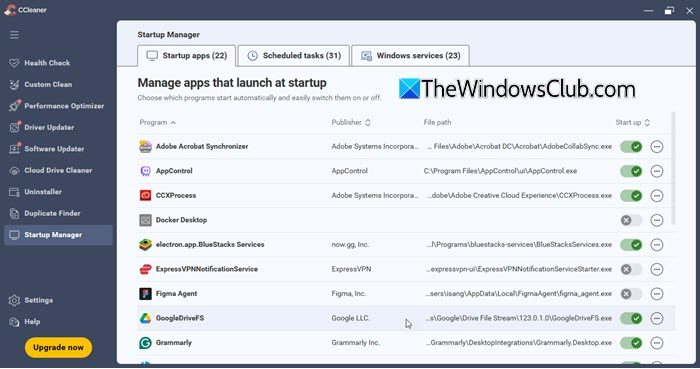This screenshot has height=369, width=700.
Task: Go to Custom Clean
Action: (58, 84)
